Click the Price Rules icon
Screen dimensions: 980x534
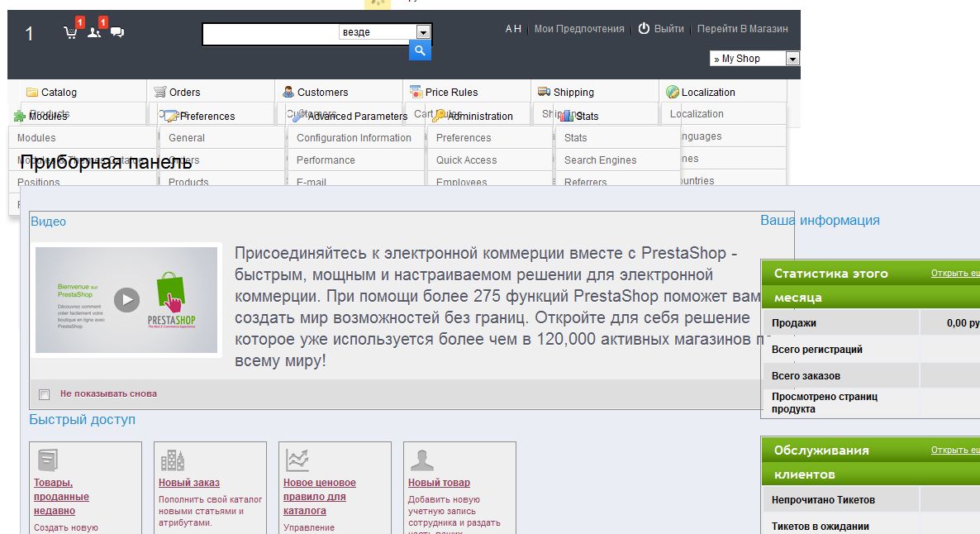416,92
